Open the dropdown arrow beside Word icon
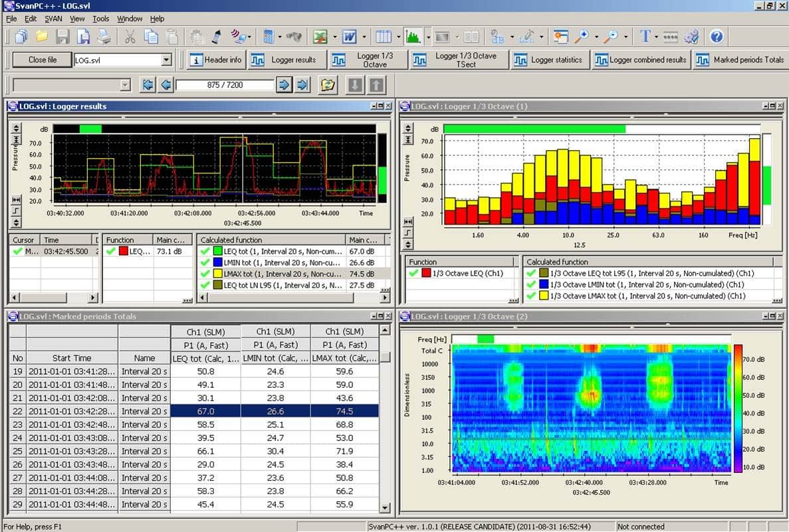 [364, 37]
